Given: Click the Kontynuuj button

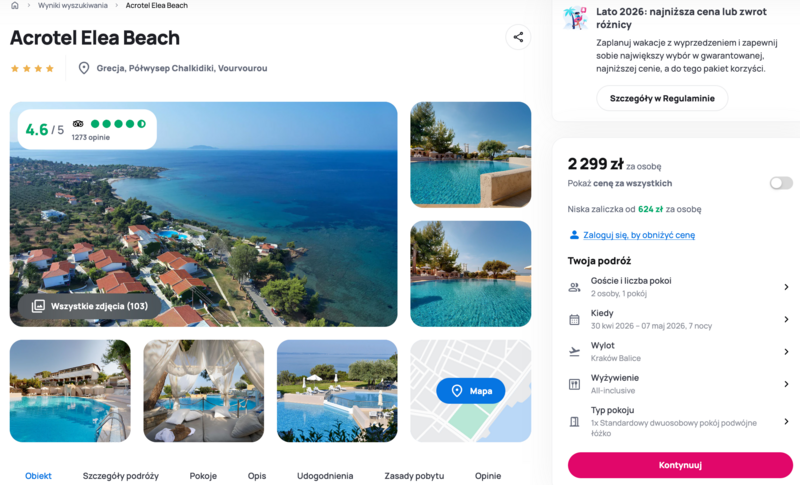Looking at the screenshot, I should [680, 465].
